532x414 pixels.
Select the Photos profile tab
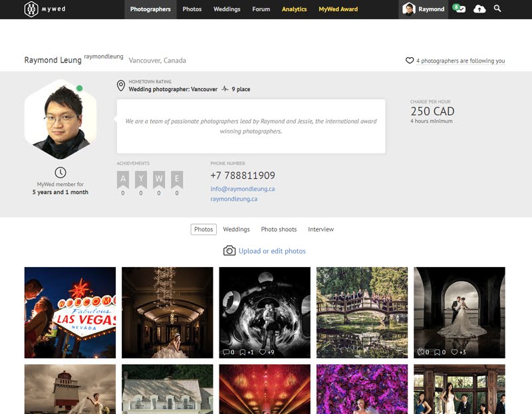point(203,229)
